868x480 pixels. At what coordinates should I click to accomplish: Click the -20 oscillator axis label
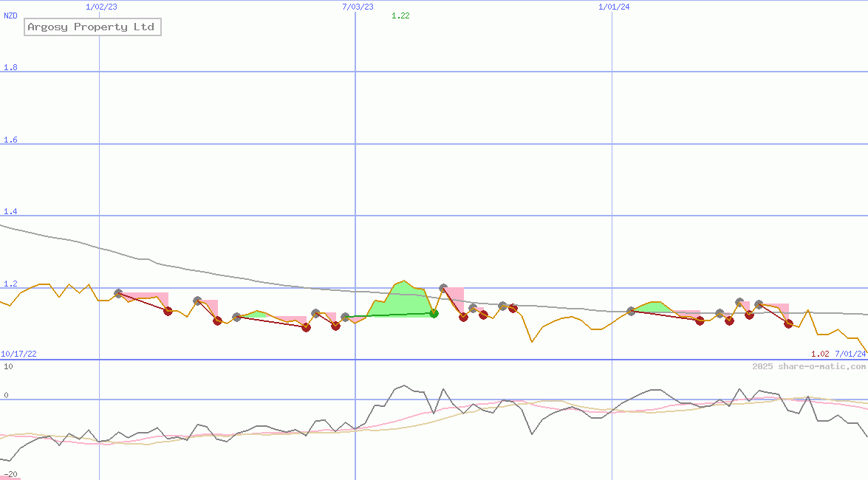coord(10,474)
